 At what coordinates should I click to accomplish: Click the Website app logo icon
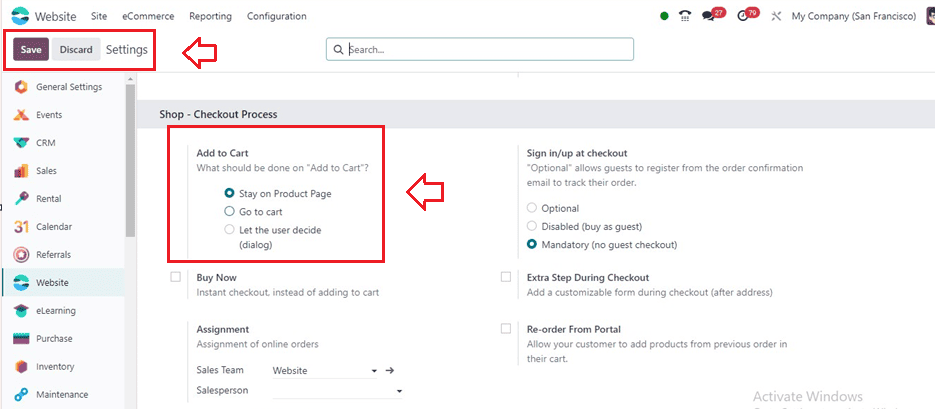coord(20,16)
